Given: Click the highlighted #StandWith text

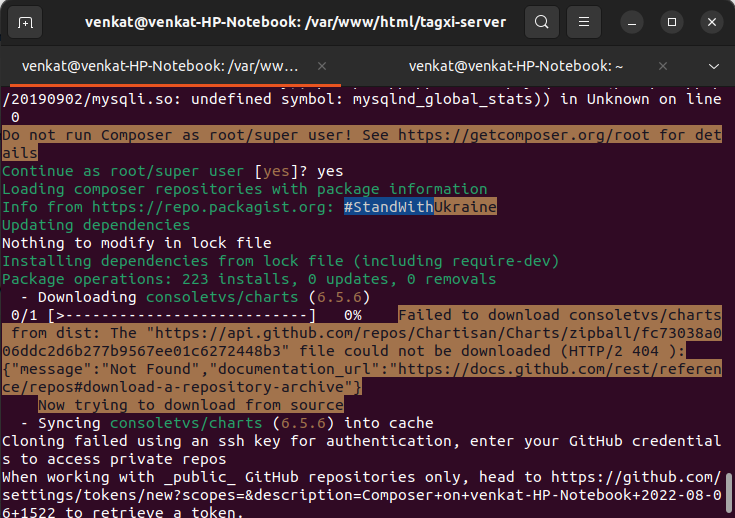Looking at the screenshot, I should click(x=388, y=207).
